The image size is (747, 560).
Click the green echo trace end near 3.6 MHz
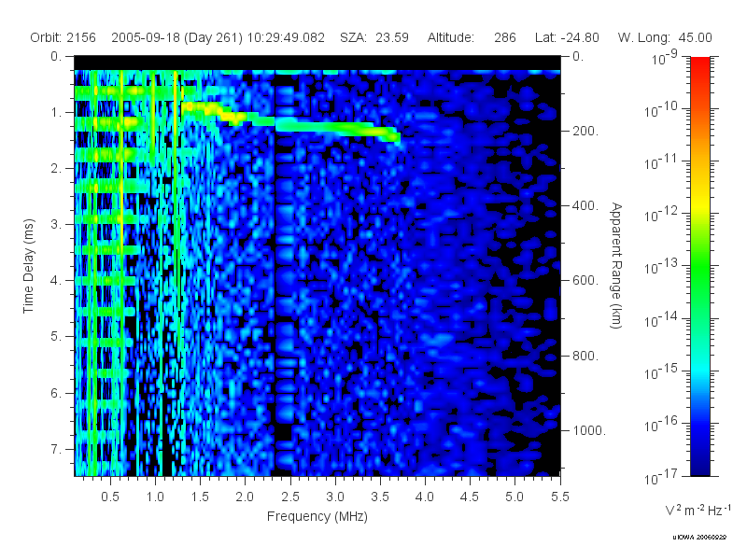pos(393,134)
